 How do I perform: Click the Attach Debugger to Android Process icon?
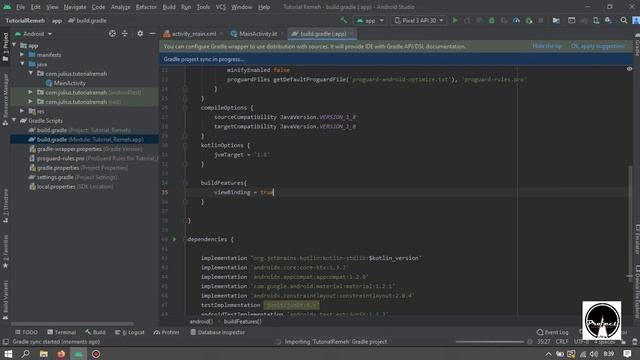click(x=529, y=20)
